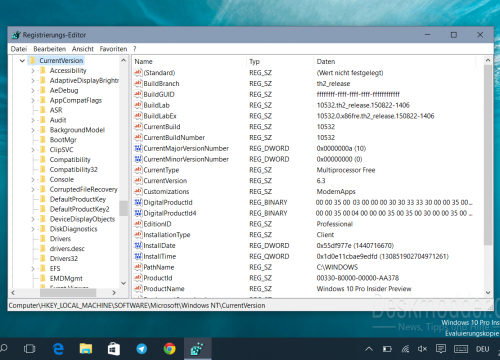Expand the Audit key
Image resolution: width=500 pixels, height=360 pixels.
point(33,120)
